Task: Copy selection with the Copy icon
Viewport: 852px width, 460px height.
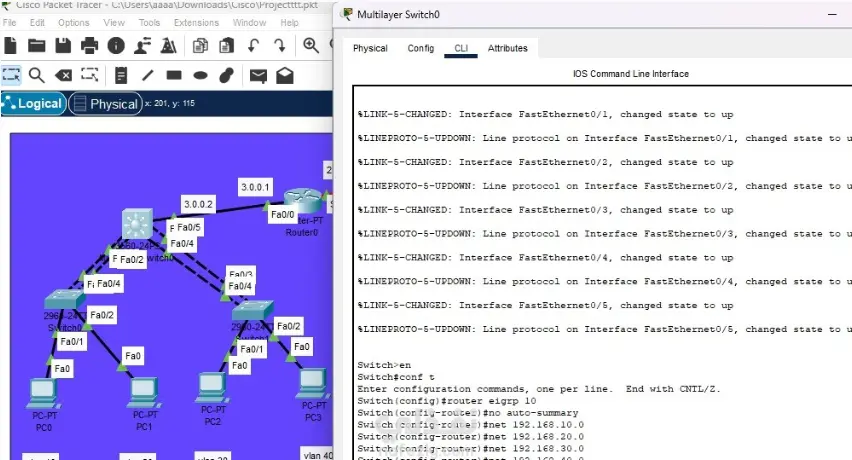Action: (x=201, y=46)
